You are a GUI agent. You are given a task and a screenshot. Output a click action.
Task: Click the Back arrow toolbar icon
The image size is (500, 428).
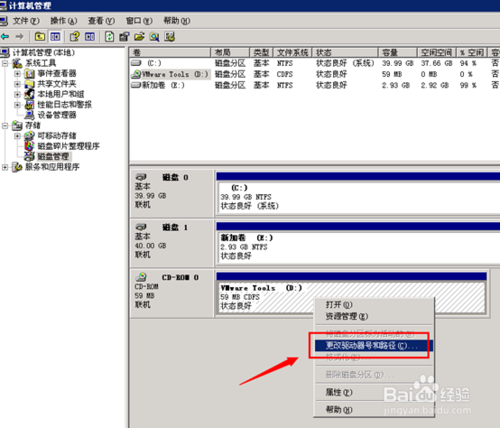coord(5,36)
